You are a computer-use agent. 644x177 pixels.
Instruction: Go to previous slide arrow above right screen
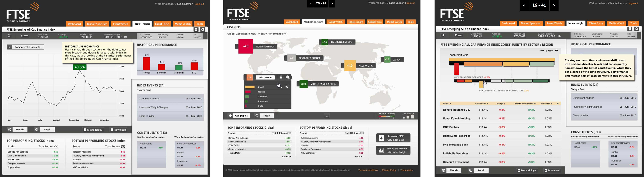pyautogui.click(x=524, y=5)
